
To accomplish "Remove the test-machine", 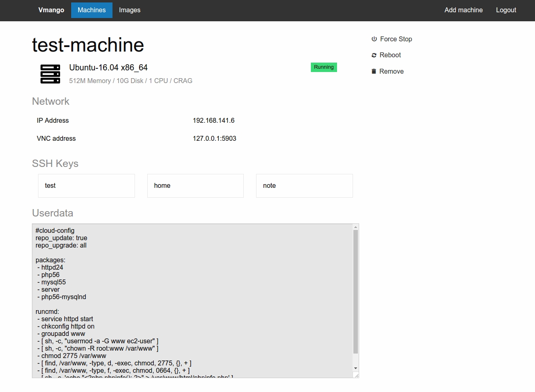I will pyautogui.click(x=391, y=71).
